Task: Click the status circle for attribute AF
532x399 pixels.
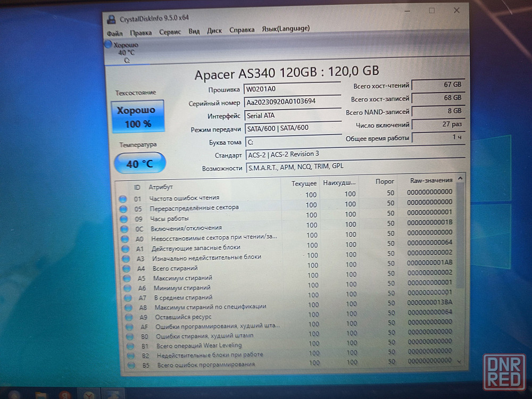Action: [x=129, y=327]
